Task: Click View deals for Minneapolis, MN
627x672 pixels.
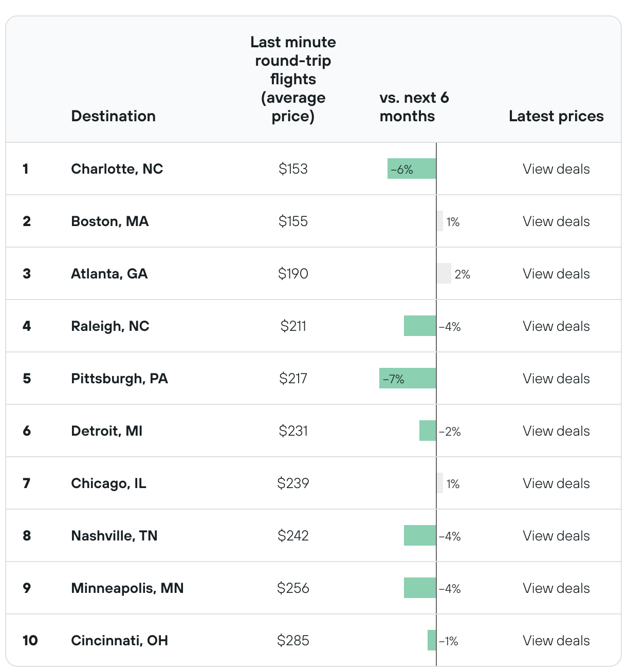Action: click(x=556, y=588)
